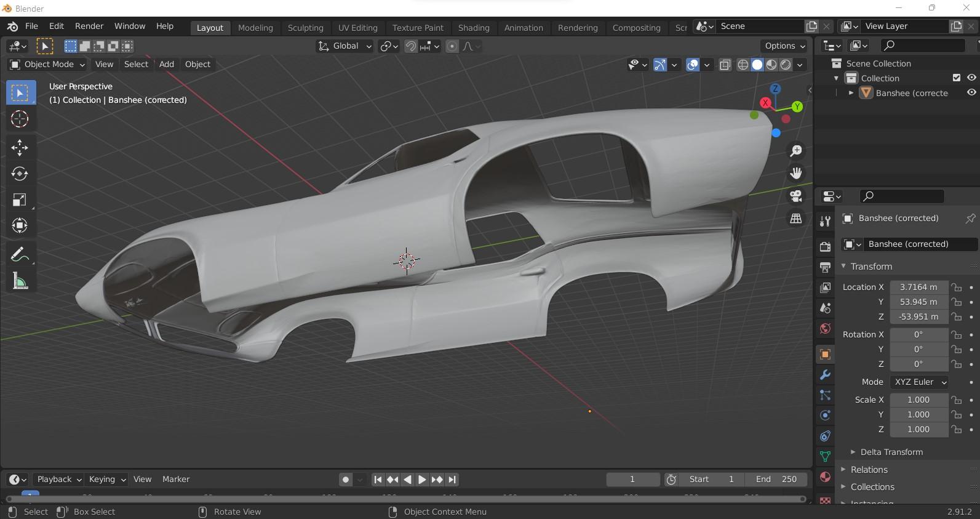Open the View Layer properties tab
Screen dimensions: 980x519
[x=826, y=287]
